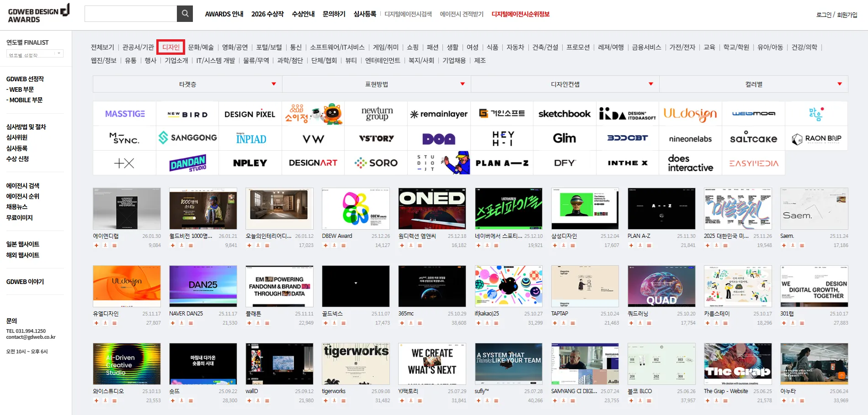The width and height of the screenshot is (868, 415).
Task: Open the sketchbook agency logo
Action: 564,114
